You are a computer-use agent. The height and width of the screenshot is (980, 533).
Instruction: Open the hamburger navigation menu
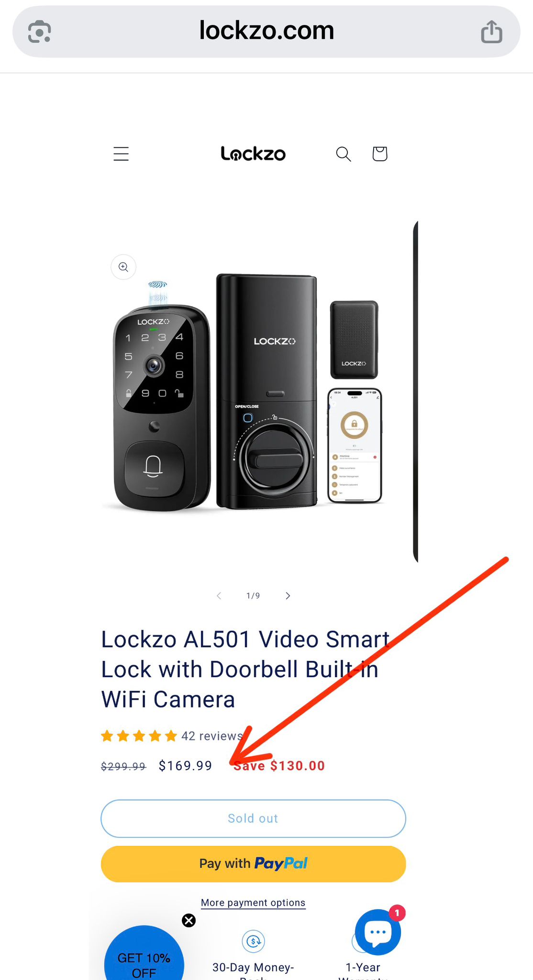pos(121,154)
